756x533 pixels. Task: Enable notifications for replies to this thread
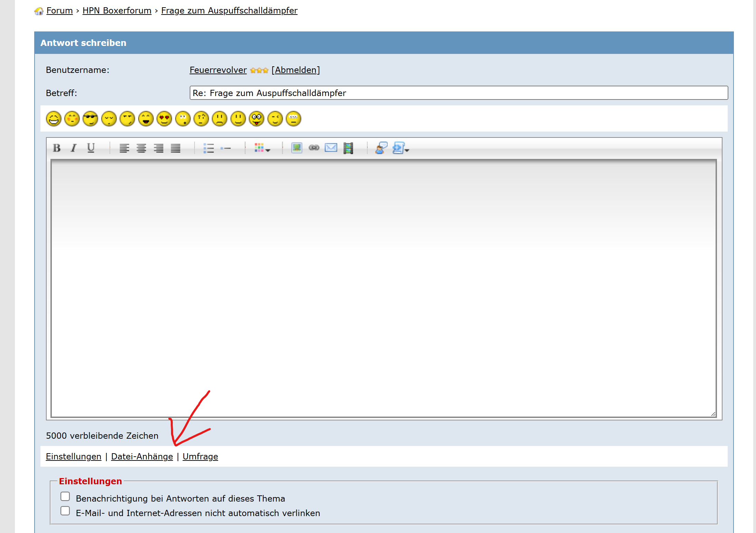(65, 496)
